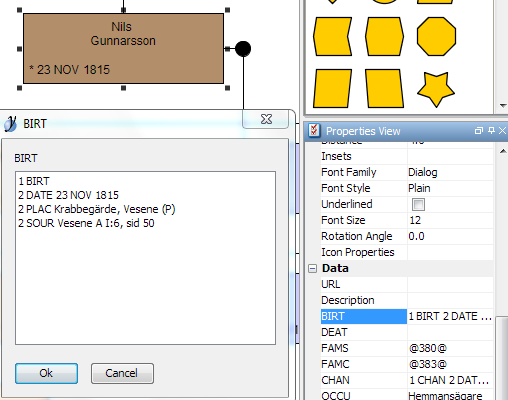
Task: Select the Insets property row
Action: tap(407, 156)
